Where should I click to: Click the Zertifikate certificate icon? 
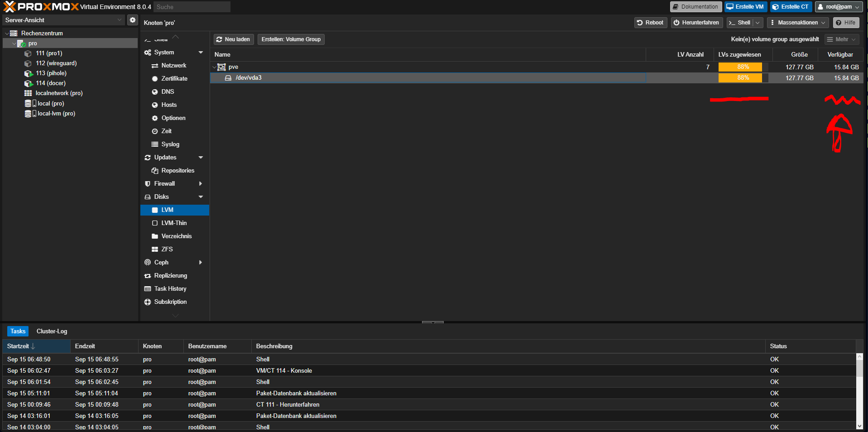coord(155,79)
